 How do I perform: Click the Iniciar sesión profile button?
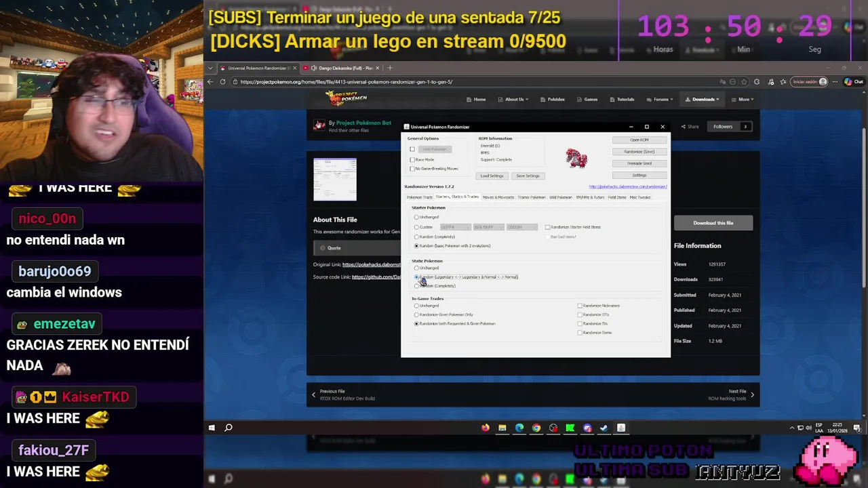810,82
